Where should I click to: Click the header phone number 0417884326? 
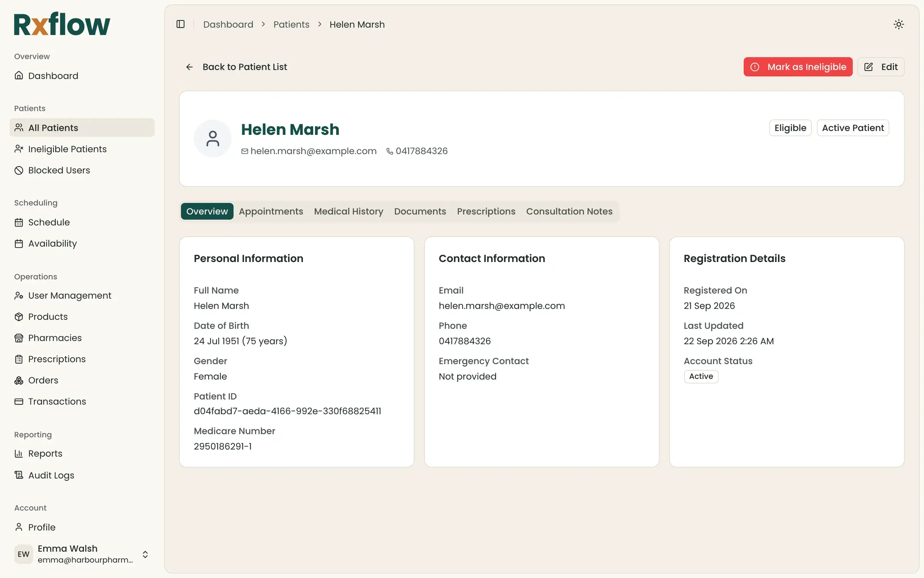coord(422,151)
